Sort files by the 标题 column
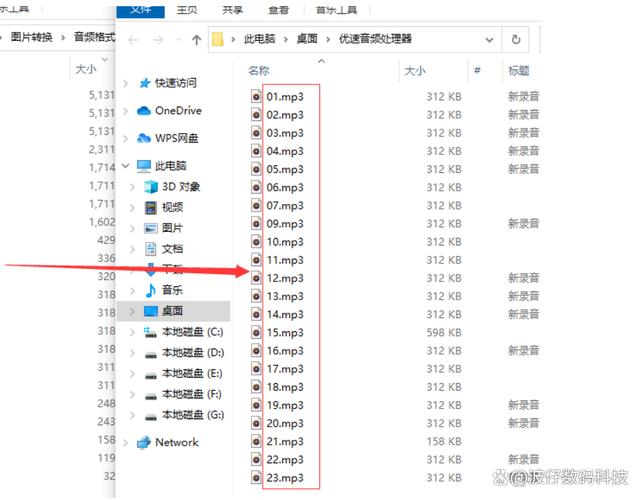Screen dimensions: 641x500 coord(518,71)
